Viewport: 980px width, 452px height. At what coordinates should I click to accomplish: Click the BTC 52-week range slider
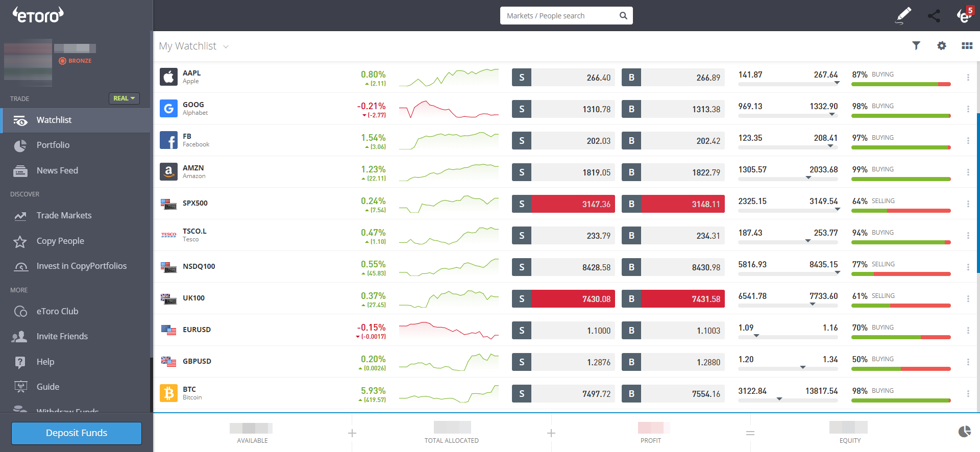(788, 400)
